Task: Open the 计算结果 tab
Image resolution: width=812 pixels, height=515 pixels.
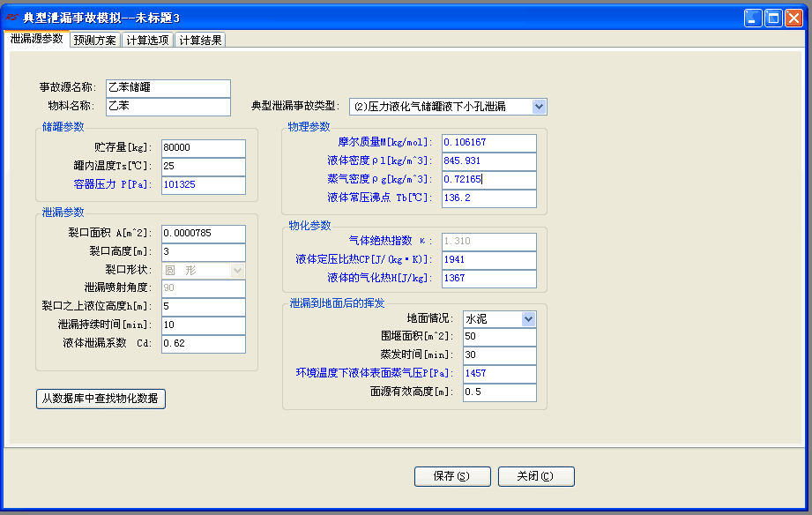Action: (200, 41)
